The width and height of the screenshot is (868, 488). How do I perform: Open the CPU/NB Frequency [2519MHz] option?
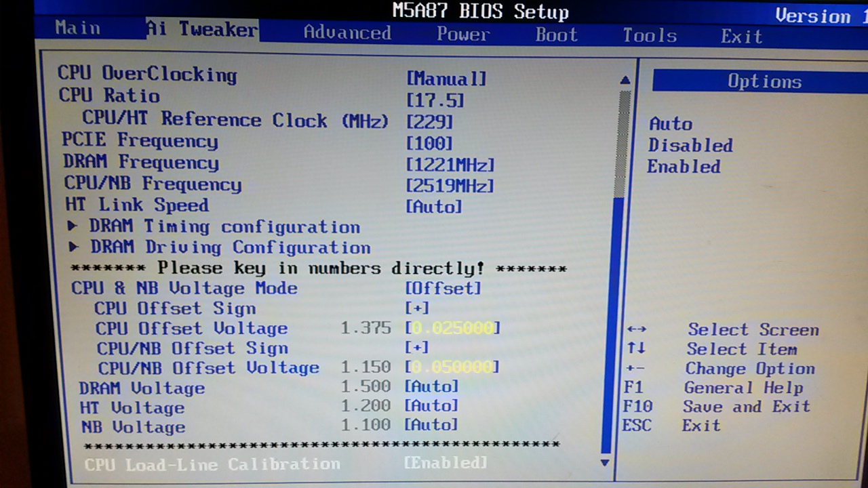click(450, 186)
